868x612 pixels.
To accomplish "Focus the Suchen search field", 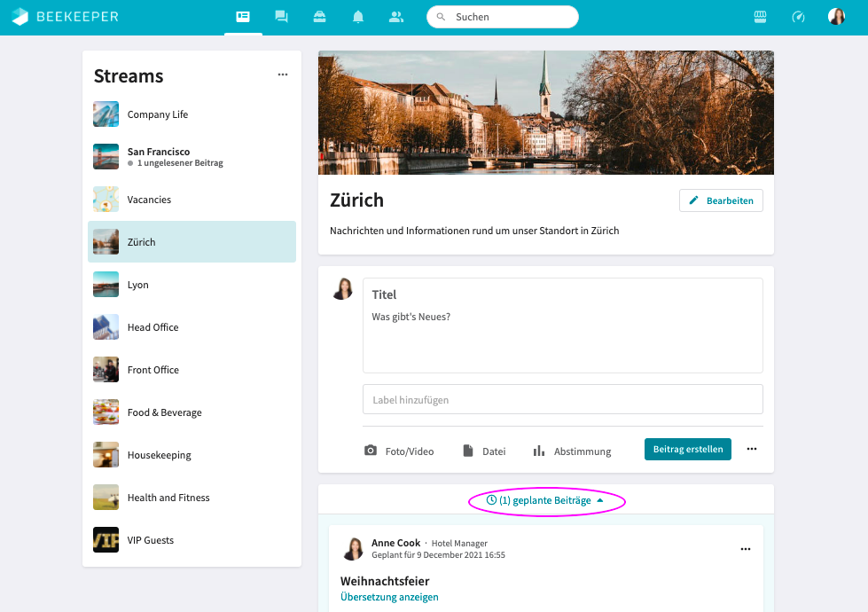I will (x=503, y=17).
